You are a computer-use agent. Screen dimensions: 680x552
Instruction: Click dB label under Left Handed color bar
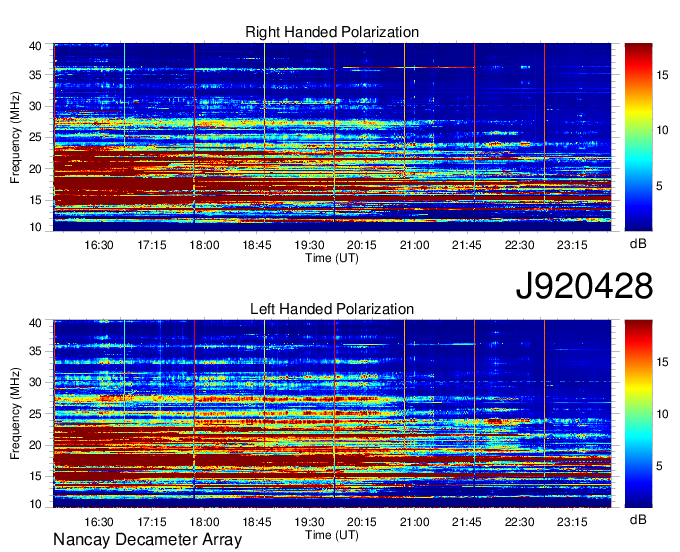click(638, 519)
